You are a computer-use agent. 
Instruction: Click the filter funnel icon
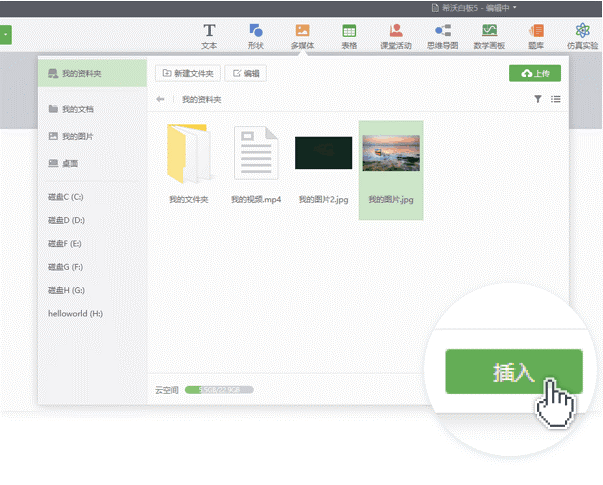[538, 99]
